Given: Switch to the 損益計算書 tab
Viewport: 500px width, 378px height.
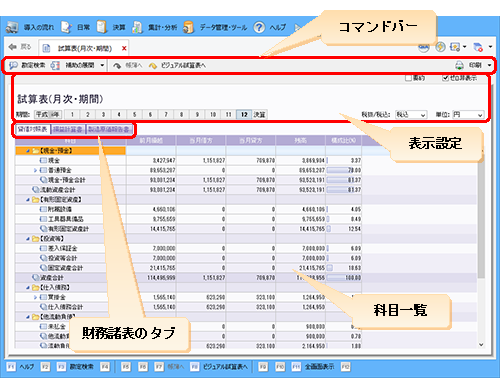Looking at the screenshot, I should (x=68, y=129).
